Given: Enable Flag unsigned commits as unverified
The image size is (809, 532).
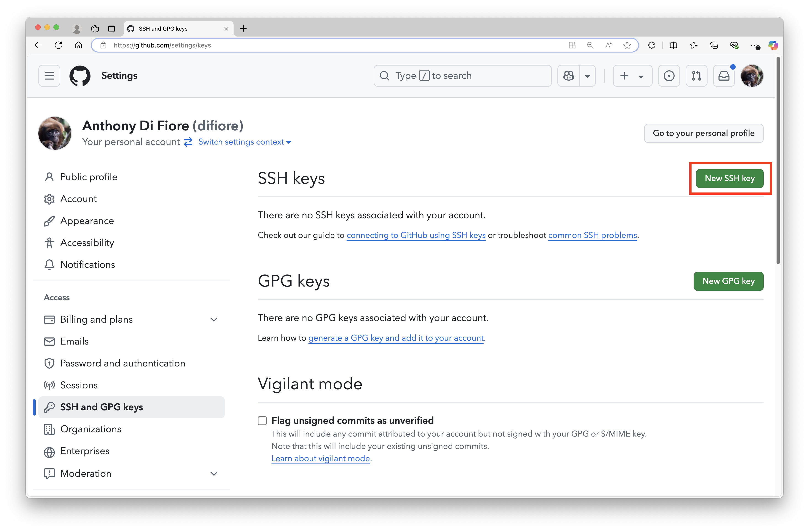Looking at the screenshot, I should tap(262, 421).
